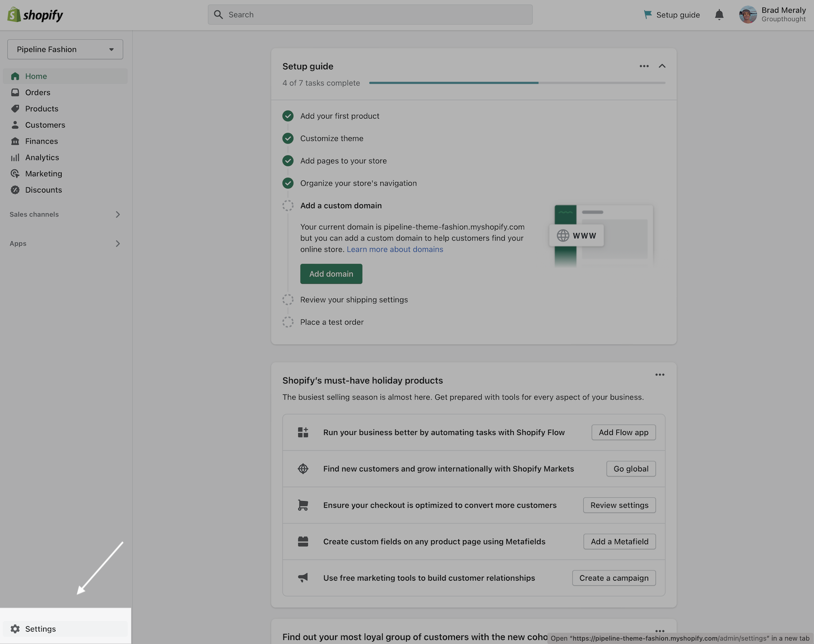
Task: Click the checkout cart icon
Action: [x=303, y=505]
